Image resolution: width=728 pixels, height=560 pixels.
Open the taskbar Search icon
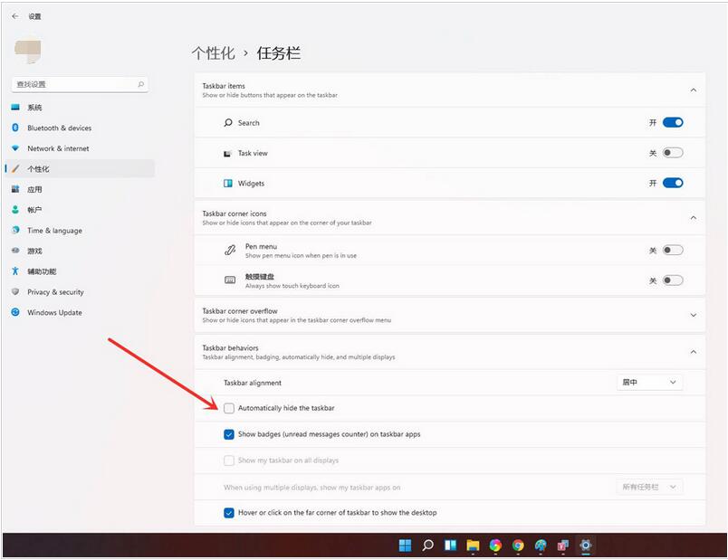coord(427,546)
